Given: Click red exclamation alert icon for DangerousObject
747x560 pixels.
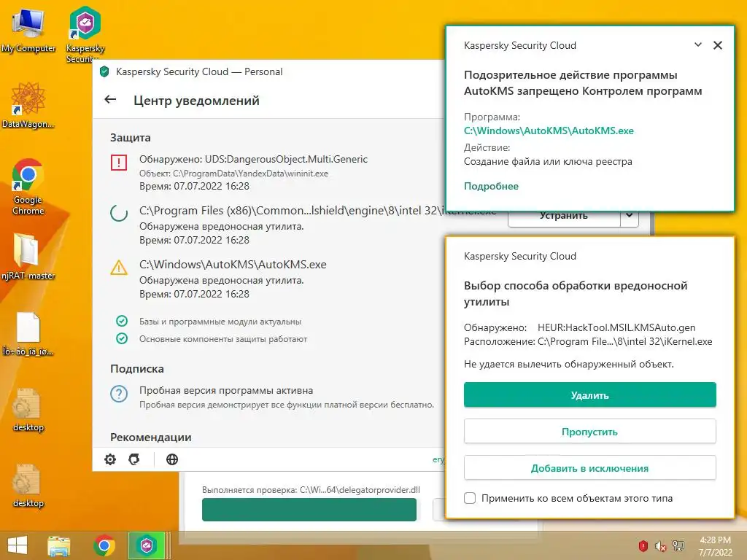Looking at the screenshot, I should click(119, 163).
